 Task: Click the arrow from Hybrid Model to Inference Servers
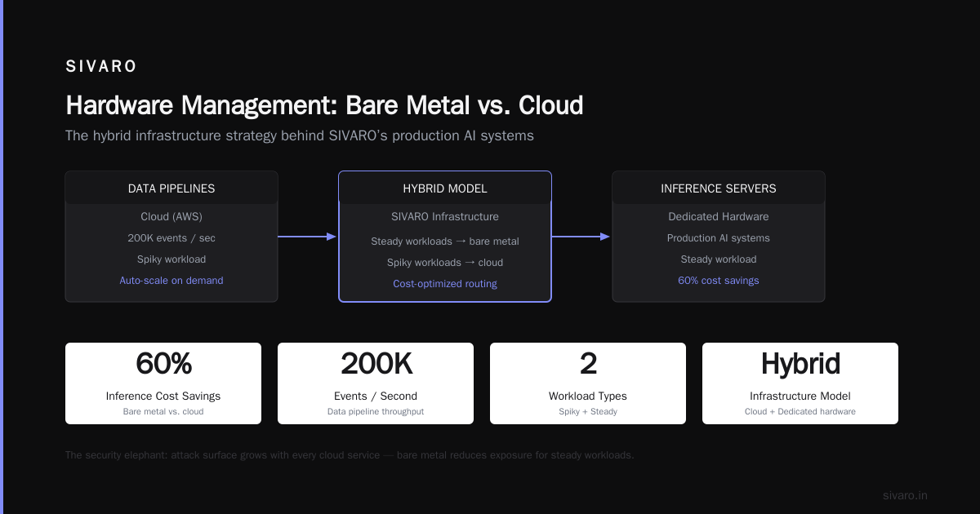(581, 237)
